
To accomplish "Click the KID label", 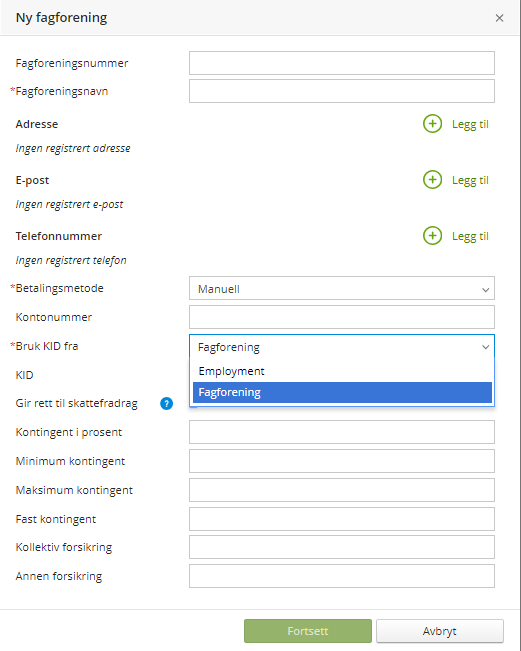I will point(24,375).
